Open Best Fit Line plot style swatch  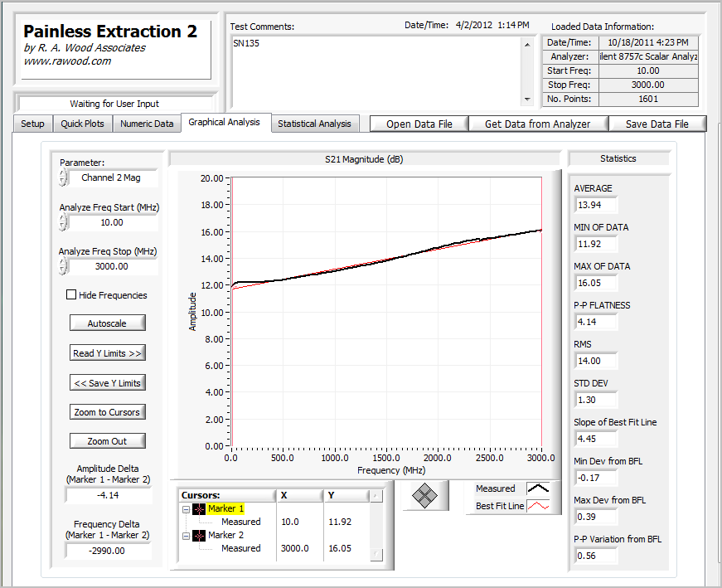pyautogui.click(x=538, y=506)
